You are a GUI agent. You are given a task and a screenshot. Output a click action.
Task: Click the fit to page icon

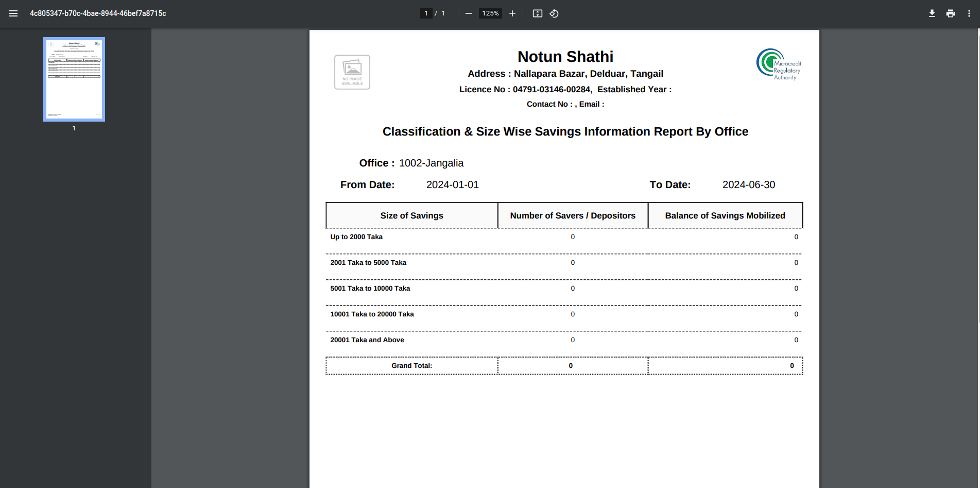click(537, 13)
